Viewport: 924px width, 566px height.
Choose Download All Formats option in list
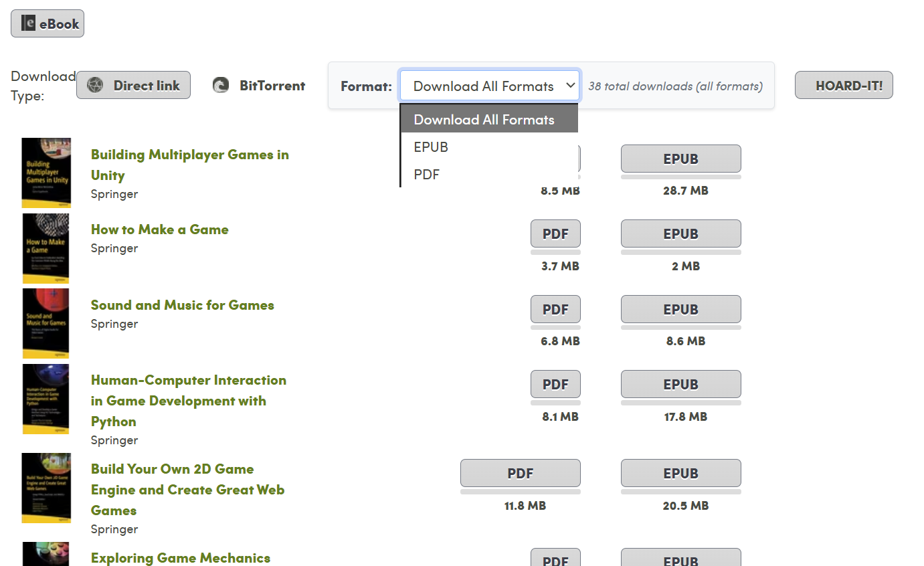[x=489, y=119]
